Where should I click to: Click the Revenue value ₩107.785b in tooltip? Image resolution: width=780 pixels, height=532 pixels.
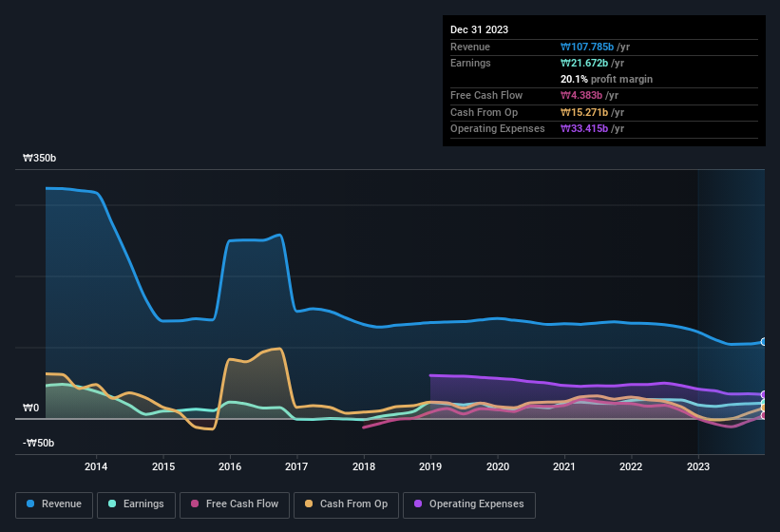click(589, 47)
